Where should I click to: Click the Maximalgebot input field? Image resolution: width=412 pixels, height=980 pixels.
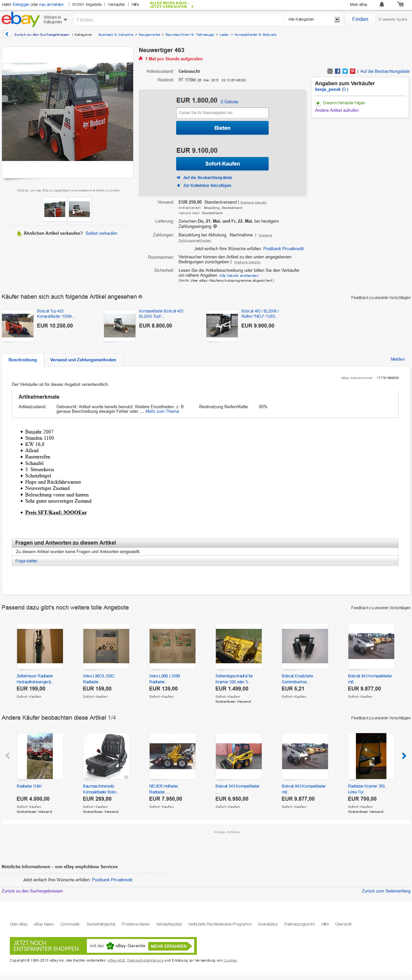[222, 112]
